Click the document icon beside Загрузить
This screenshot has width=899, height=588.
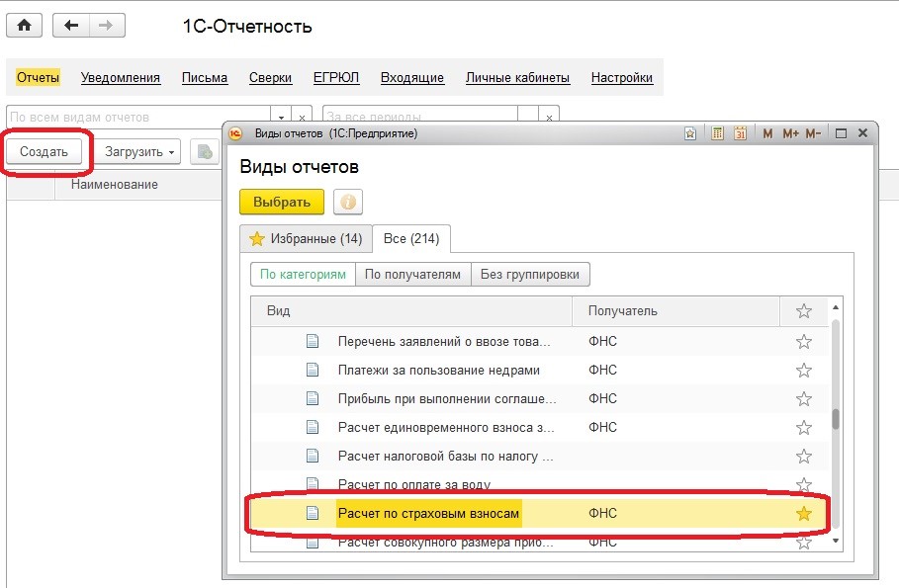click(x=205, y=152)
